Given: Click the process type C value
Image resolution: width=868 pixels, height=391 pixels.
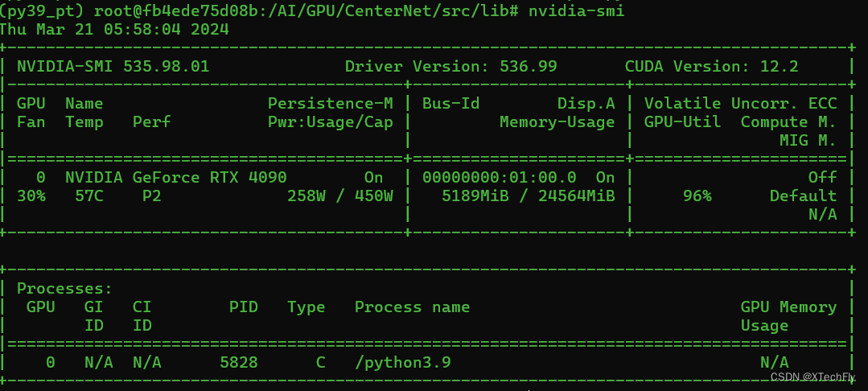Looking at the screenshot, I should point(320,363).
